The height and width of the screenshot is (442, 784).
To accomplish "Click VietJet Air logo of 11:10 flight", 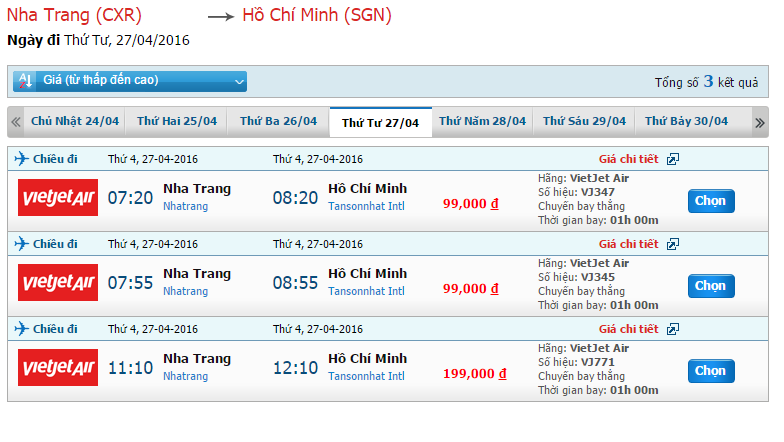I will pos(58,368).
